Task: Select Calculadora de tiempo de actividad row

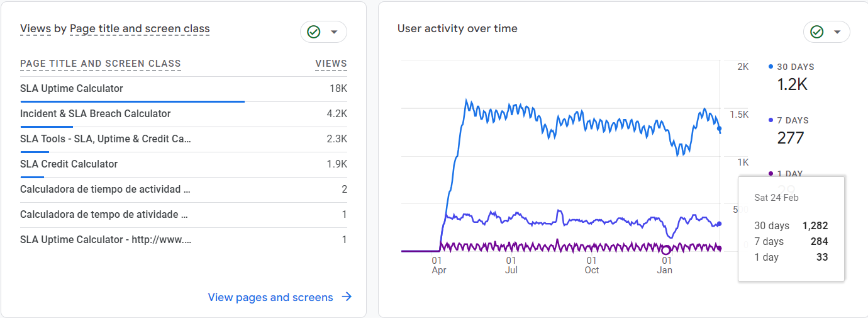Action: (105, 190)
